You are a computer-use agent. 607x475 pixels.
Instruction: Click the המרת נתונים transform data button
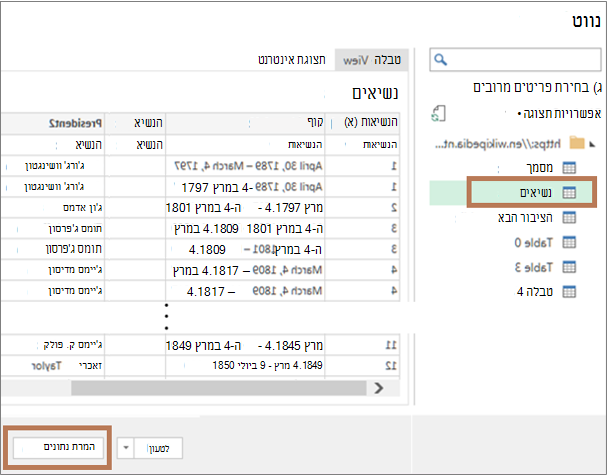(58, 447)
